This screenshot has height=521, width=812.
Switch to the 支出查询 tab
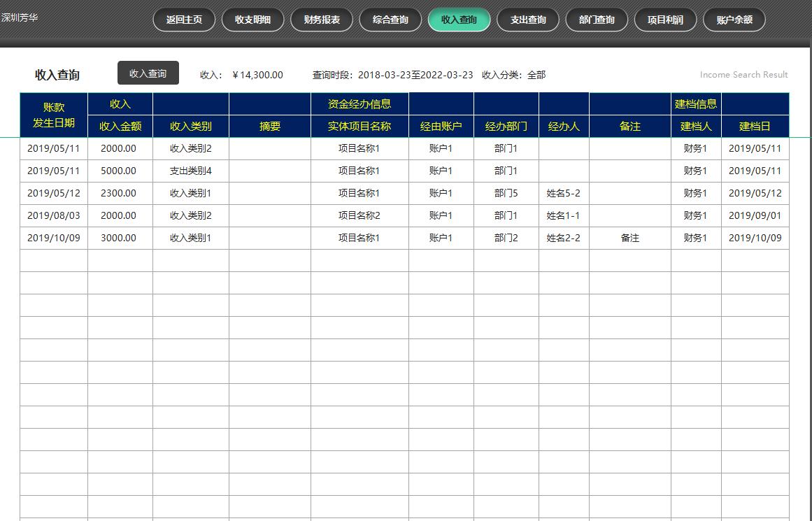pos(528,20)
